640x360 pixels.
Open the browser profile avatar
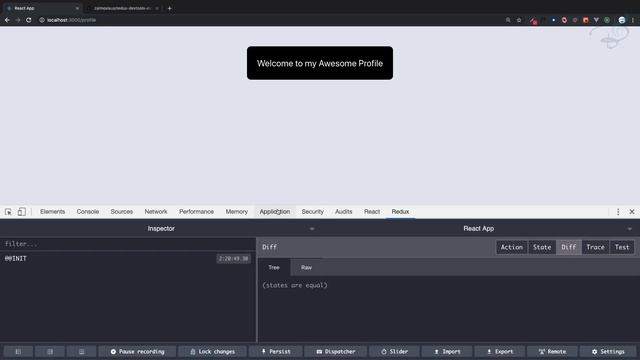(622, 20)
